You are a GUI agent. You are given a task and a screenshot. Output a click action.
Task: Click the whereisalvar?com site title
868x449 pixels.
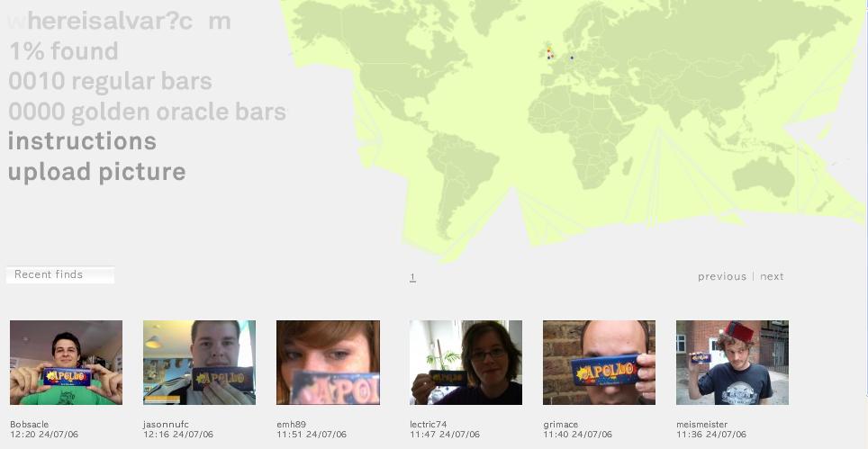click(120, 21)
